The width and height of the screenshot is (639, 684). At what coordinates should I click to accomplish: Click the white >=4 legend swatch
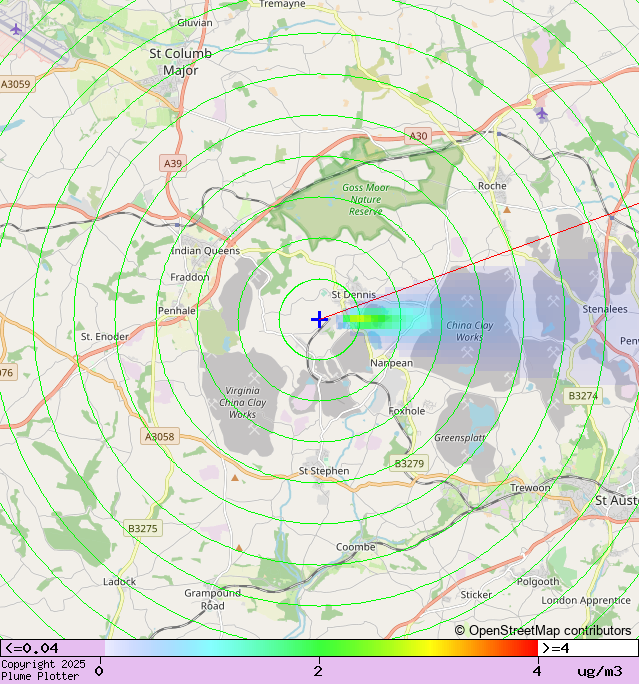(588, 648)
